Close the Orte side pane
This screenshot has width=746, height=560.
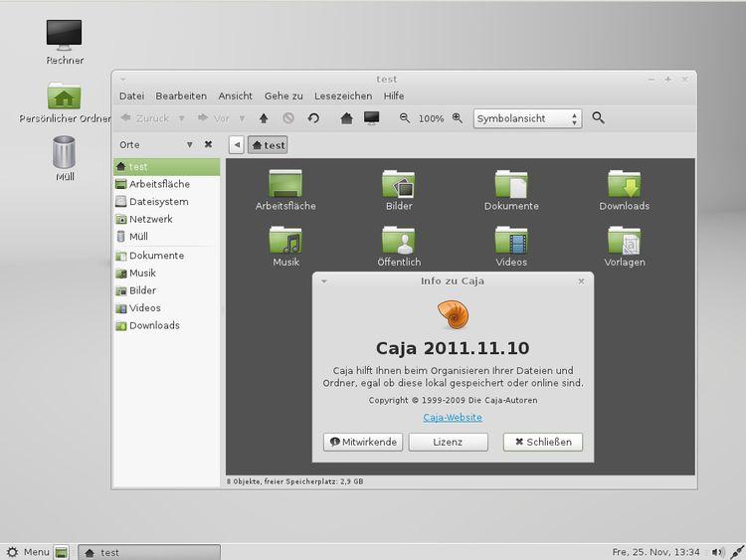click(208, 144)
